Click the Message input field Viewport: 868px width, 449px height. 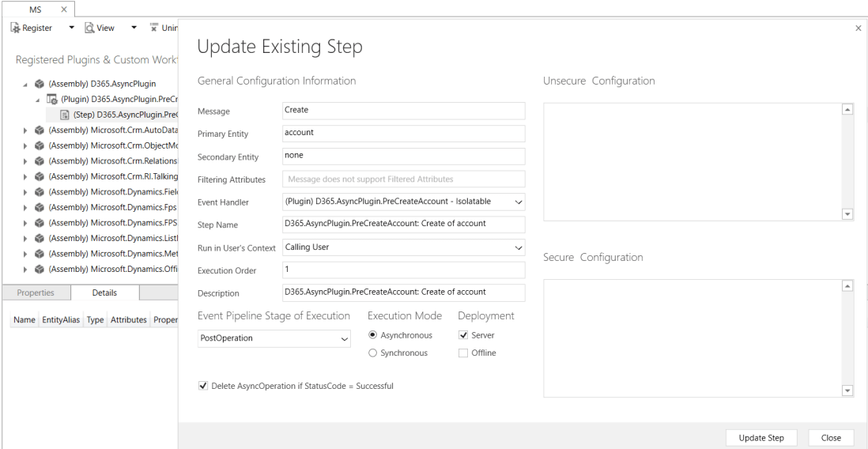403,111
